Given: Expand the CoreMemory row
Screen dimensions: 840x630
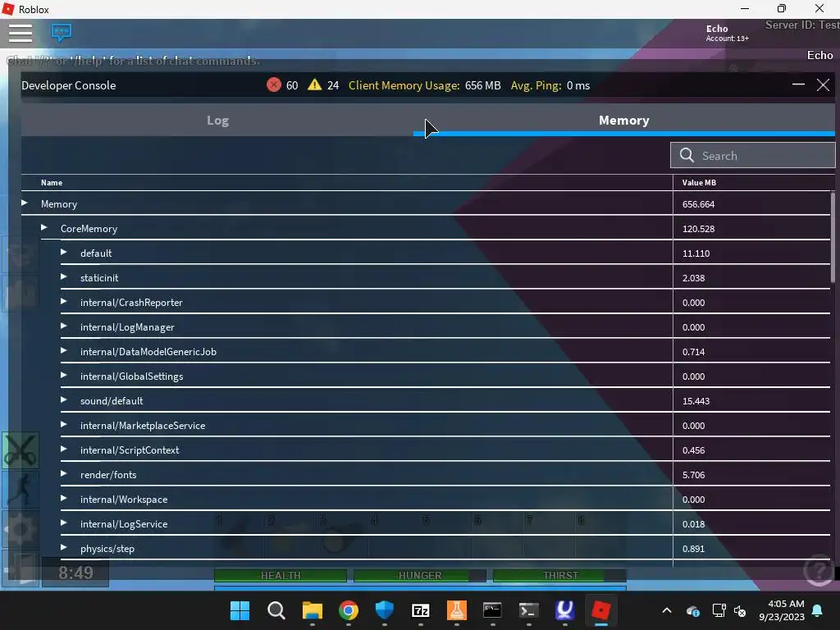Looking at the screenshot, I should pos(44,228).
